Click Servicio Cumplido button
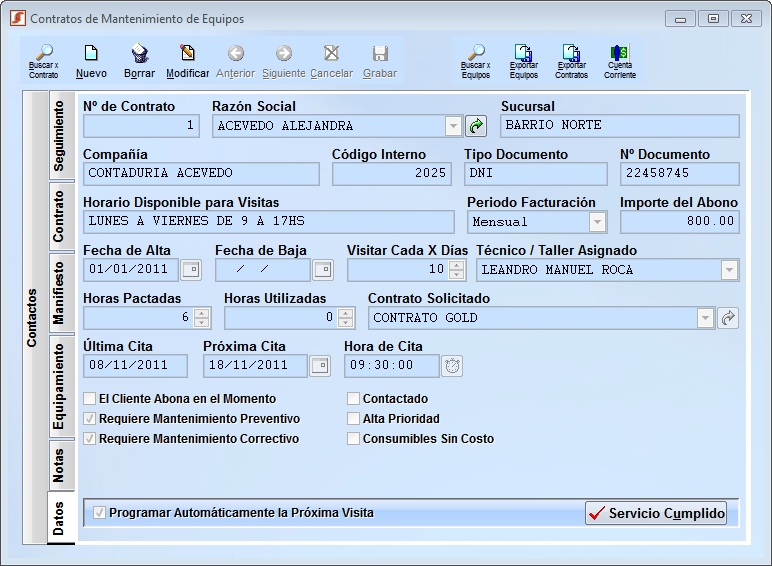Image resolution: width=772 pixels, height=566 pixels. click(x=656, y=513)
